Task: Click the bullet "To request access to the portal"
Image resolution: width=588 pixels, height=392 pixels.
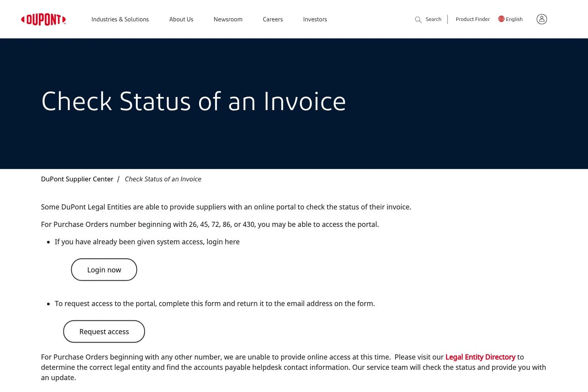Action: tap(215, 303)
